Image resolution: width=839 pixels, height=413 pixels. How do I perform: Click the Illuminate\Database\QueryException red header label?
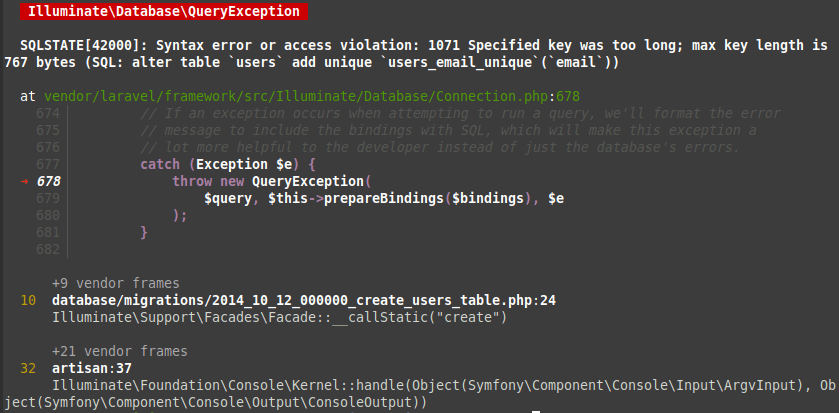(x=164, y=11)
